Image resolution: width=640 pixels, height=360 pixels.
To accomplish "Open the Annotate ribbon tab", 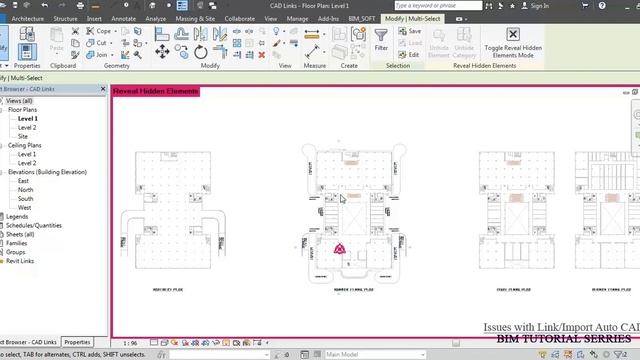I will pyautogui.click(x=123, y=19).
